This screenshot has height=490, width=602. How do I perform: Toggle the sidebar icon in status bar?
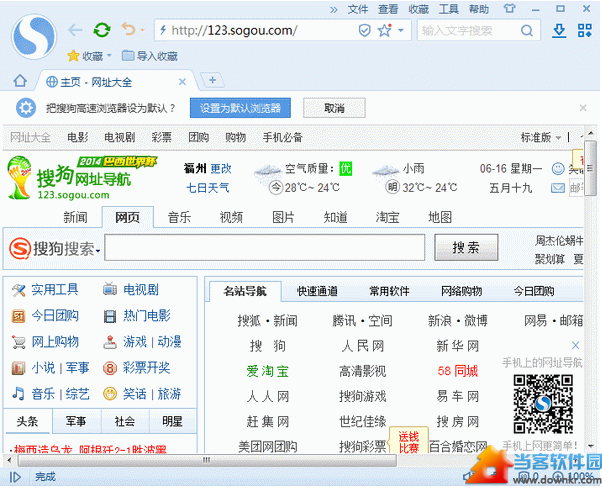pyautogui.click(x=15, y=477)
